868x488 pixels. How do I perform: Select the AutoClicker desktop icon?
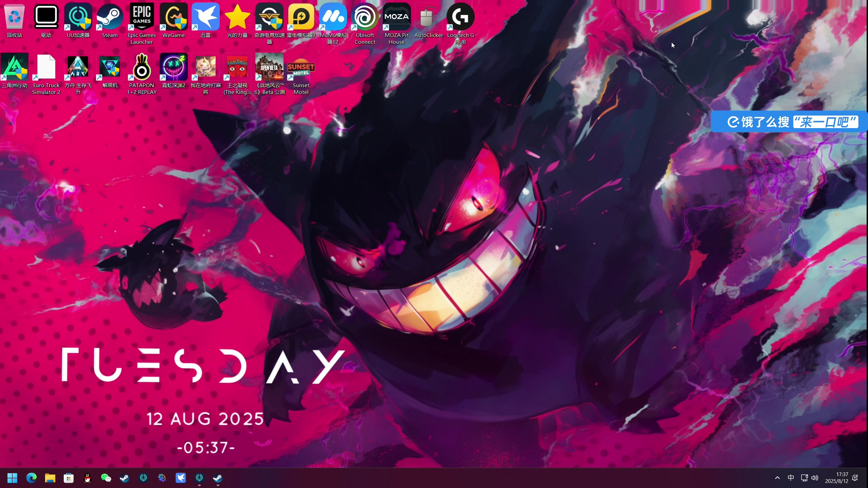tap(429, 21)
